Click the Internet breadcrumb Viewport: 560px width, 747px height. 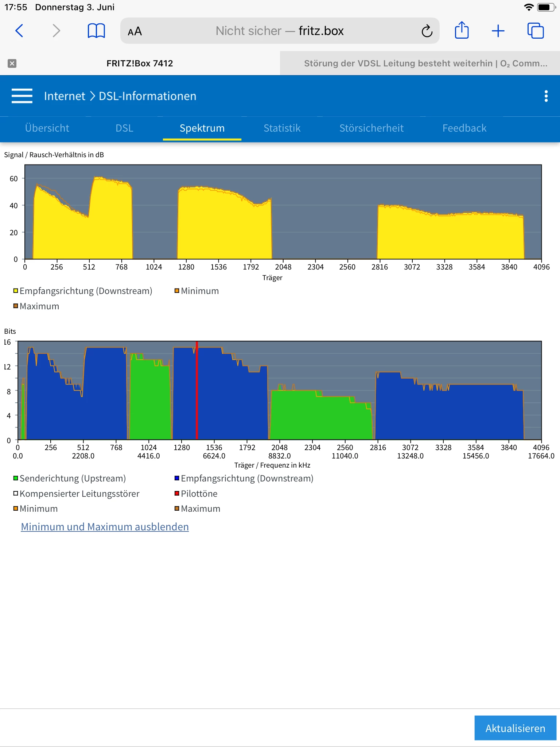point(65,96)
